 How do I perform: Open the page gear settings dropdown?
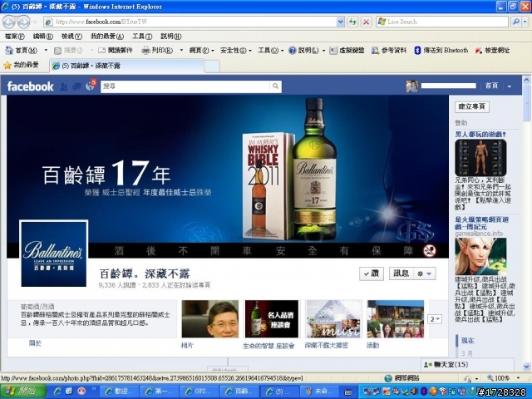pyautogui.click(x=425, y=273)
